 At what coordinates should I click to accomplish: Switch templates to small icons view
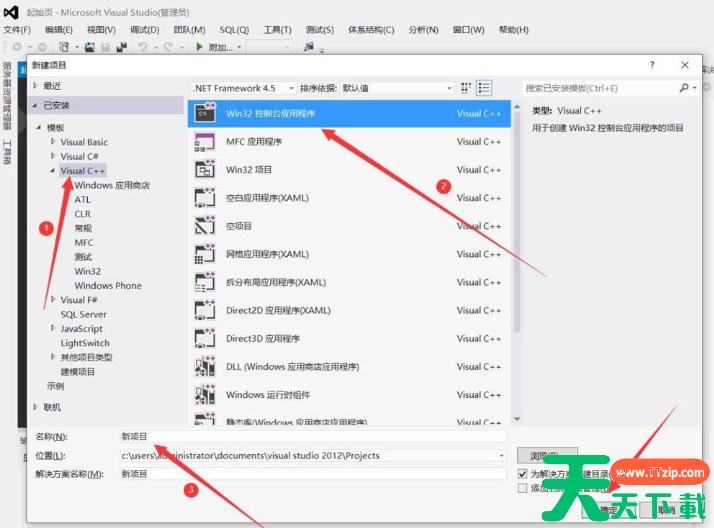pyautogui.click(x=466, y=88)
